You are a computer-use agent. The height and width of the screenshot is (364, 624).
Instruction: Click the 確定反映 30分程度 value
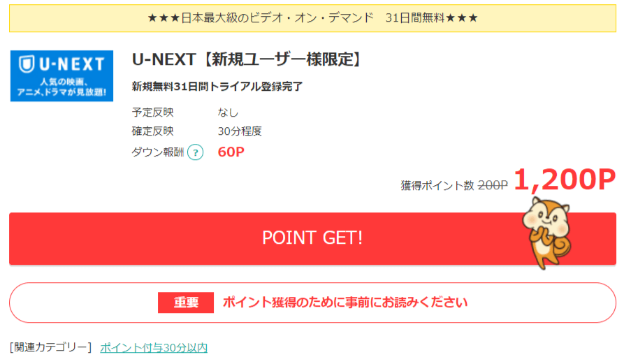[240, 131]
